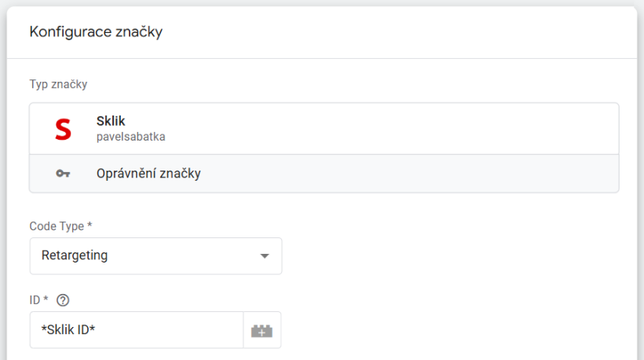Click the Konfigurace značky header bar area
644x360 pixels.
pos(393,32)
